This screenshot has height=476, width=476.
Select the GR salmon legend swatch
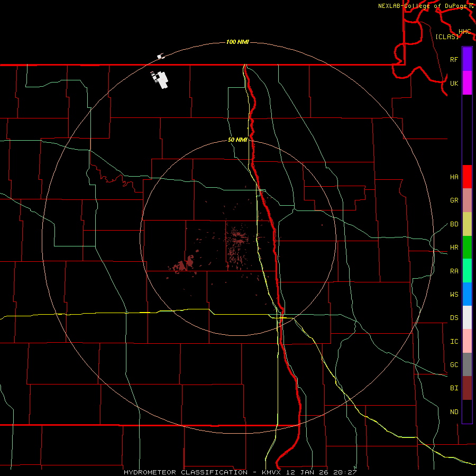tap(467, 200)
